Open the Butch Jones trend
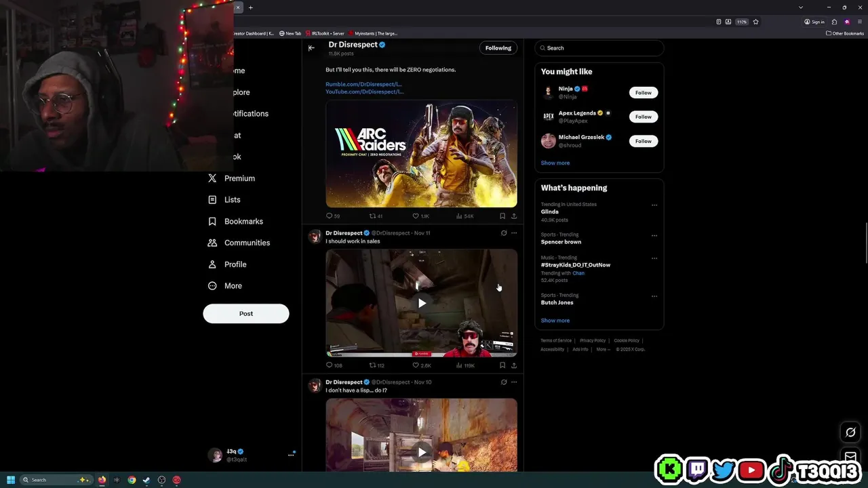This screenshot has height=488, width=868. point(557,302)
